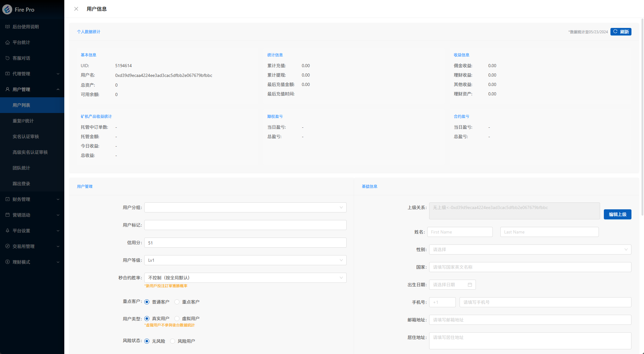This screenshot has width=644, height=354.
Task: Close the 用户信息 panel with X icon
Action: coord(76,9)
